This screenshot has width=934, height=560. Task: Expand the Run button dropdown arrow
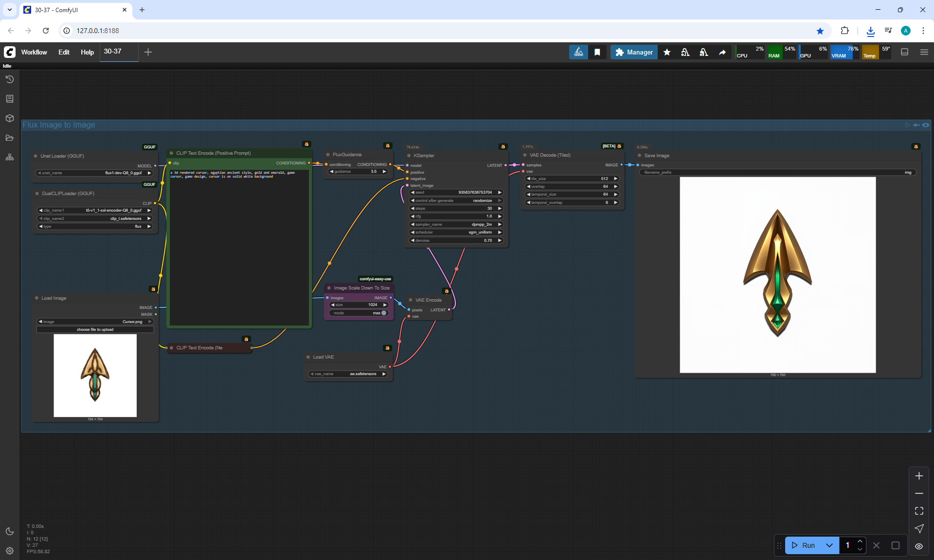click(829, 545)
